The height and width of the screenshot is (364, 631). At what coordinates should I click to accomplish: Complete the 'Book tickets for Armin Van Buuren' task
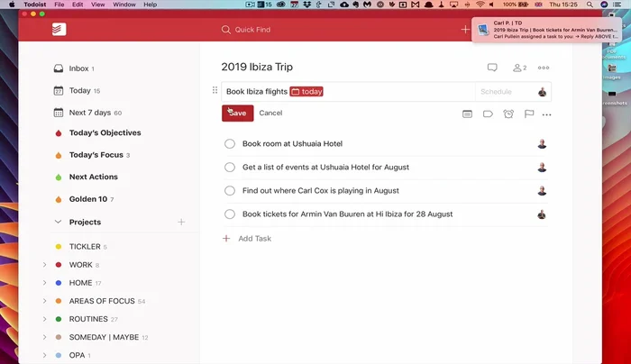[230, 214]
